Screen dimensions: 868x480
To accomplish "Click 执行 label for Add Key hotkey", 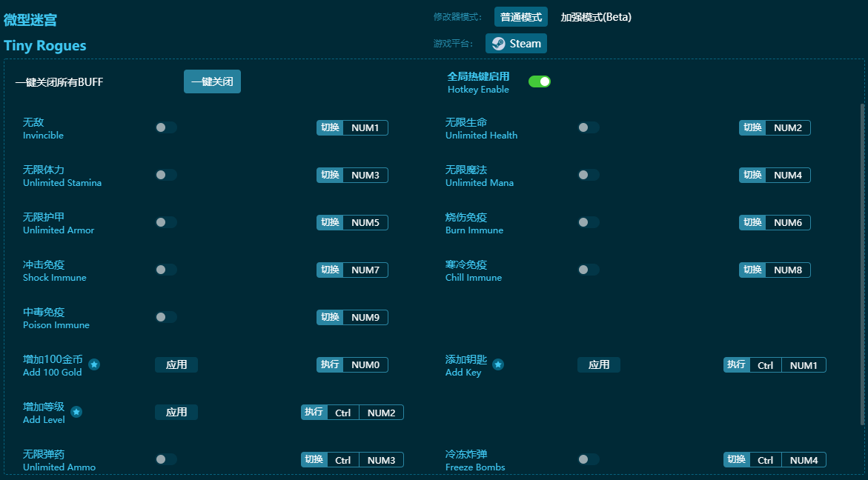I will coord(736,365).
